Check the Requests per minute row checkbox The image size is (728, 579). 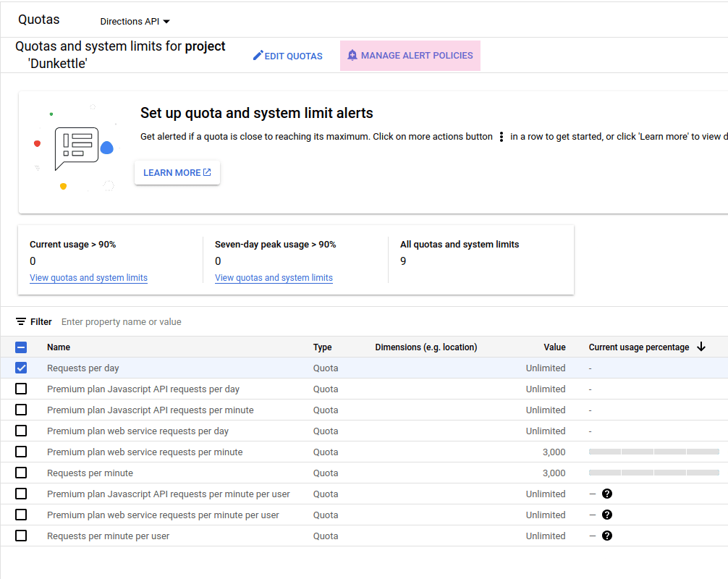pyautogui.click(x=21, y=473)
